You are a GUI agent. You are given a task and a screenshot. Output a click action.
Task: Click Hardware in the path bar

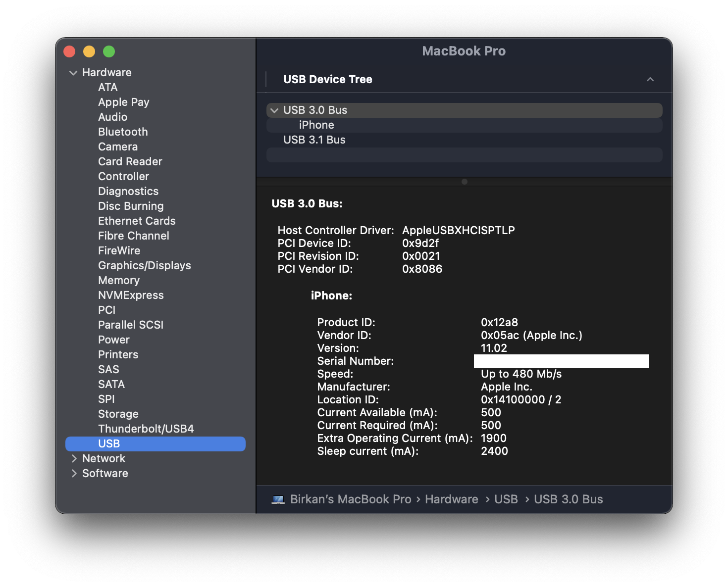coord(452,499)
